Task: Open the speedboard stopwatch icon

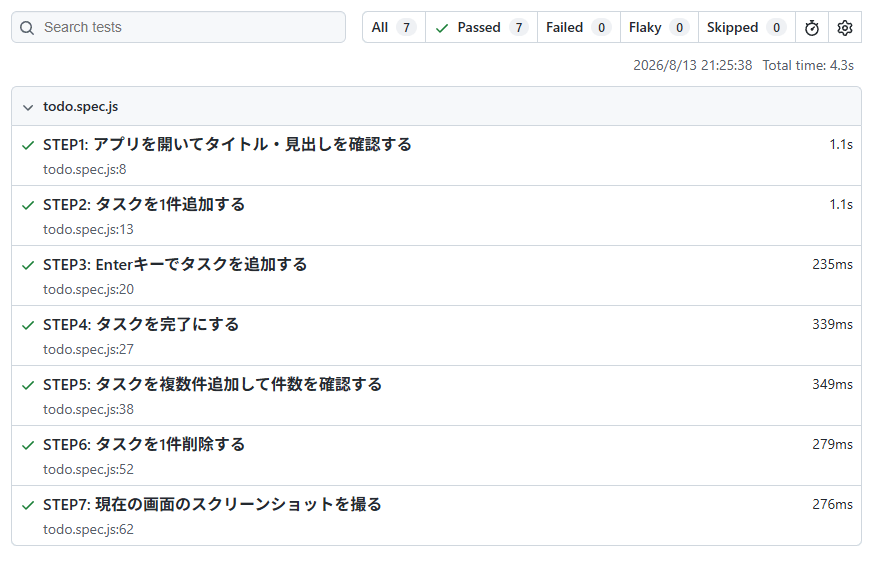Action: 812,28
